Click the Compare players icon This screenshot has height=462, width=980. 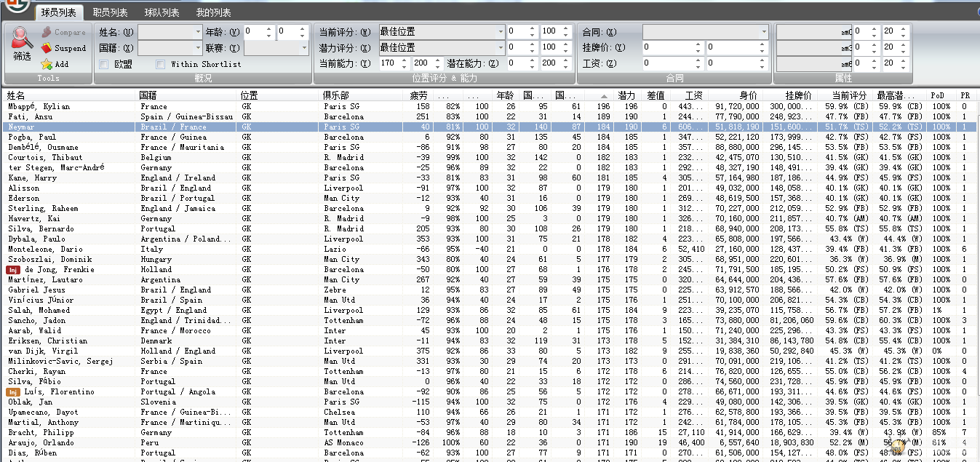[x=47, y=32]
